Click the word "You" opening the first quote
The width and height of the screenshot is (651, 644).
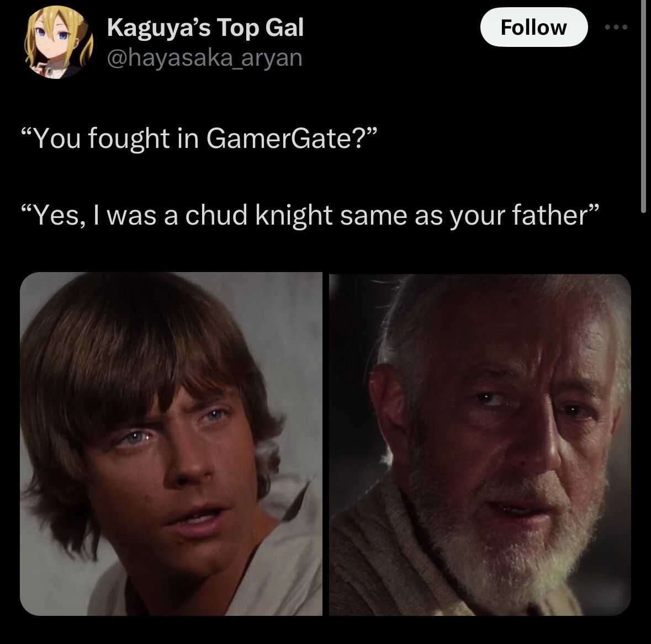point(56,139)
